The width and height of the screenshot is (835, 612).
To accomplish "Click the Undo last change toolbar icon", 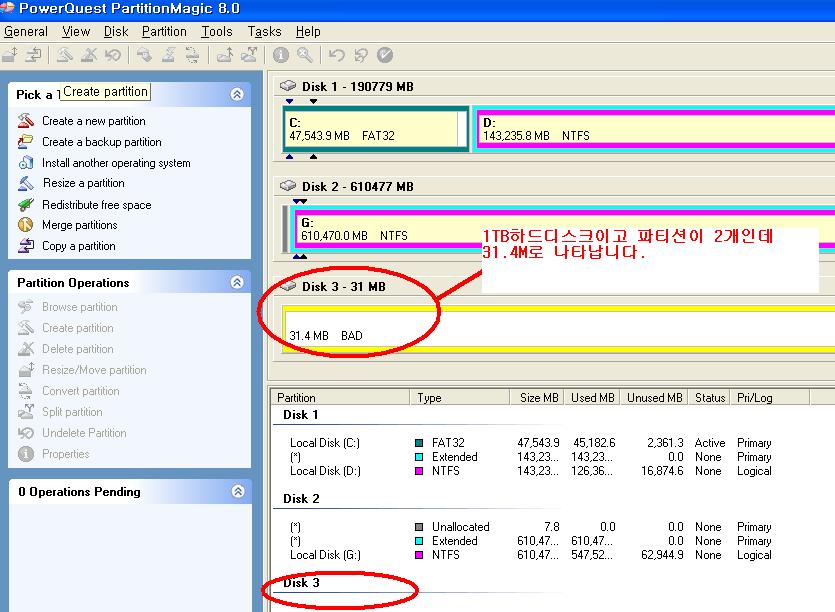I will coord(337,55).
